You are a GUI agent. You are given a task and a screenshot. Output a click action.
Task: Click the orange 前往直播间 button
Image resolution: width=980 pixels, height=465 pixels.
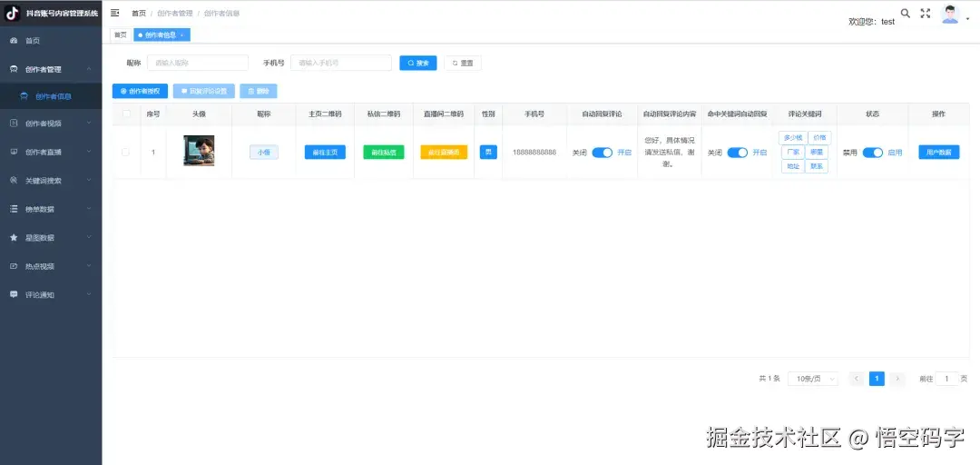tap(444, 152)
